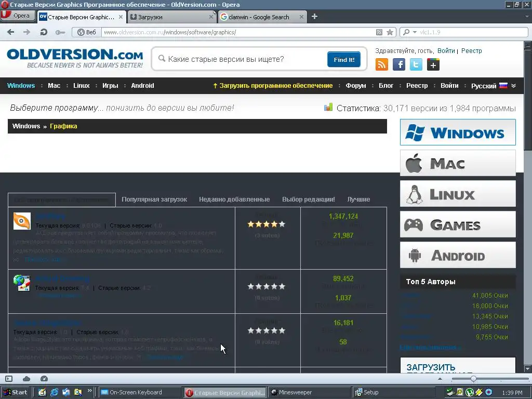Expand the taskbar quick launch chevron
This screenshot has width=532, height=399.
(89, 391)
